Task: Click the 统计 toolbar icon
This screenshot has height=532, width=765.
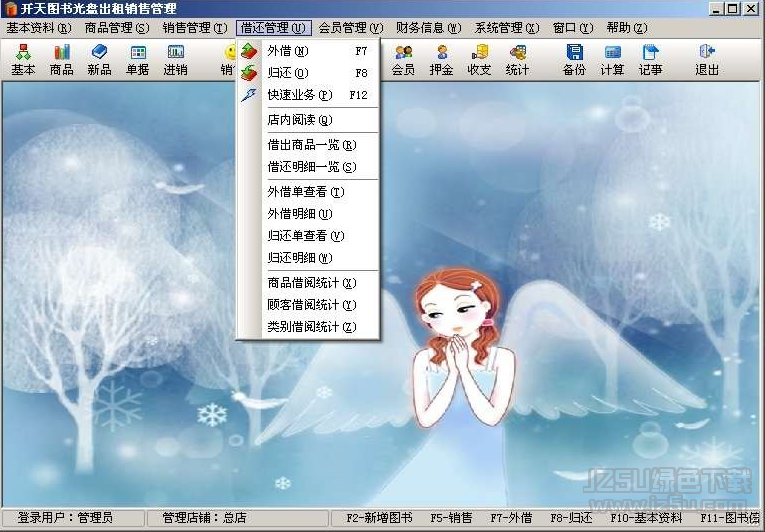Action: (517, 60)
